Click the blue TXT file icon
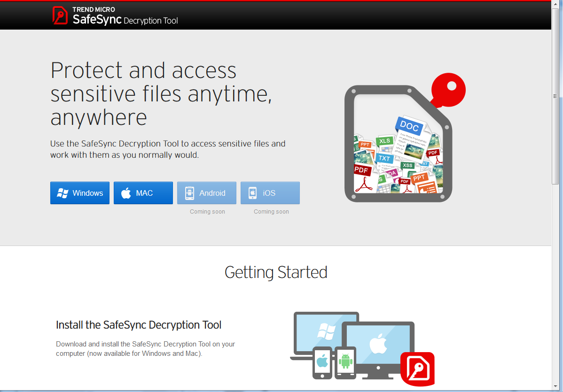This screenshot has height=392, width=563. click(384, 158)
